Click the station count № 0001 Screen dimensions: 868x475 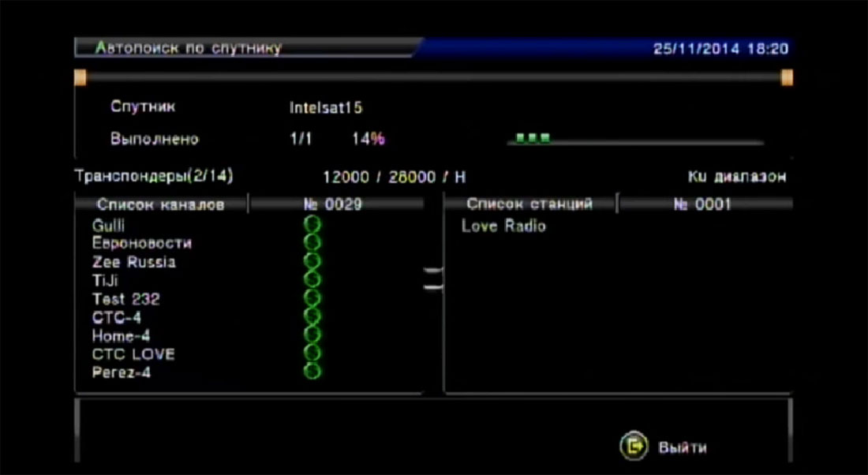tap(702, 204)
